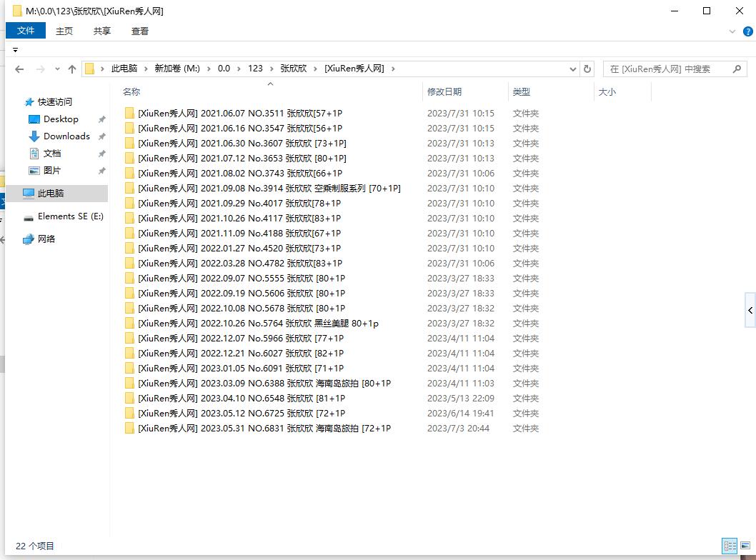Screen dimensions: 756x560
Task: Switch to the 主页 ribbon tab
Action: (64, 31)
